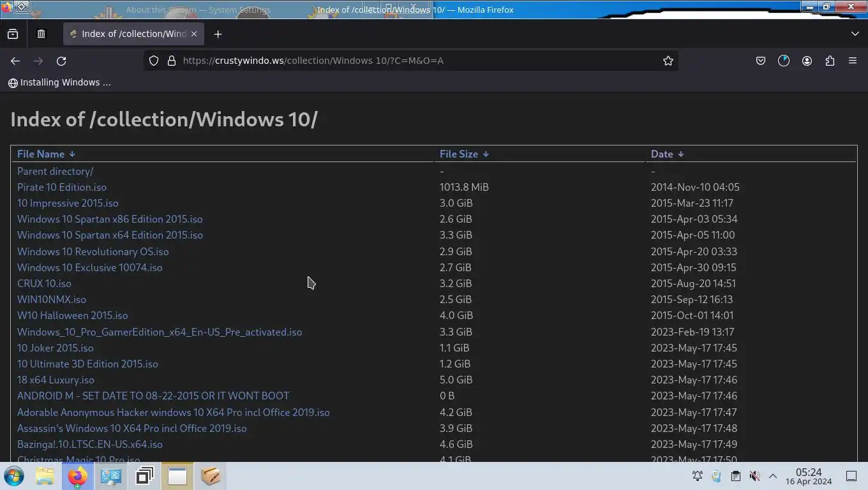The height and width of the screenshot is (490, 868).
Task: Open the circular toolbar indicator icon
Action: point(784,61)
